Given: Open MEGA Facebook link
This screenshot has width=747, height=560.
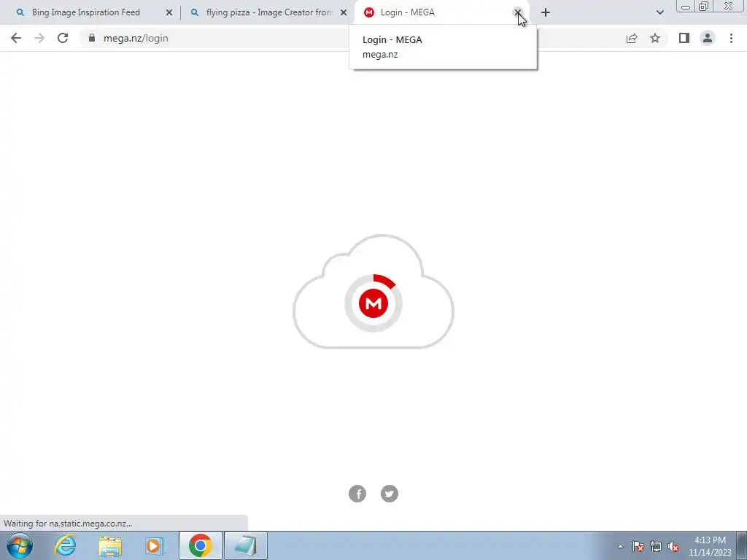Looking at the screenshot, I should pyautogui.click(x=357, y=494).
